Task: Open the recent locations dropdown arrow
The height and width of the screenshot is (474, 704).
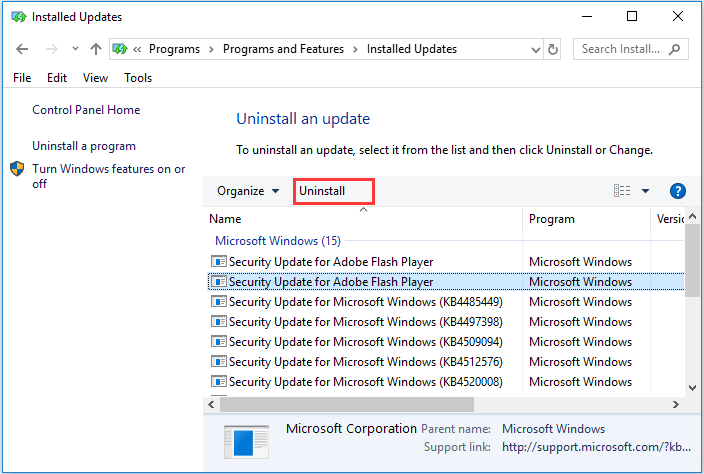Action: point(75,48)
